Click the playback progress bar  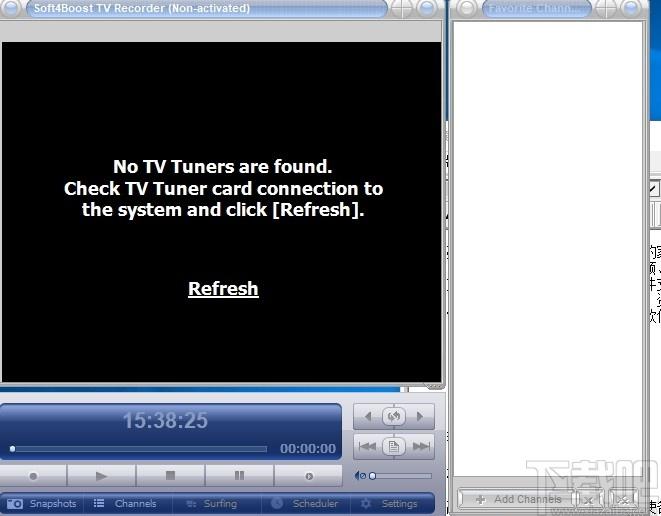pos(139,449)
